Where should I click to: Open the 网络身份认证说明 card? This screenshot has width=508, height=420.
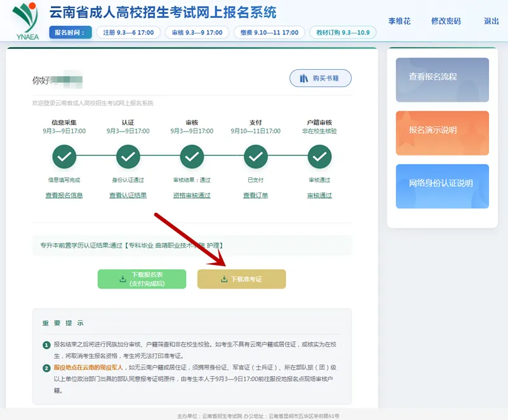(x=442, y=186)
